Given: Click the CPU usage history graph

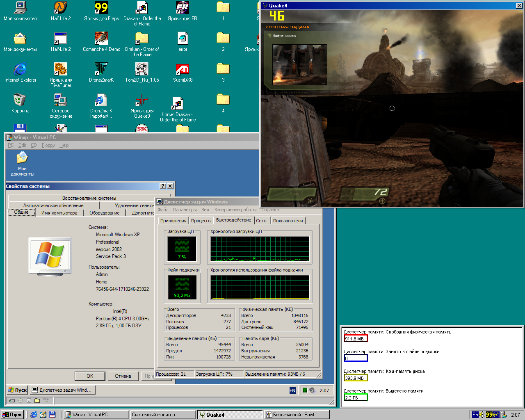Looking at the screenshot, I should [x=260, y=249].
